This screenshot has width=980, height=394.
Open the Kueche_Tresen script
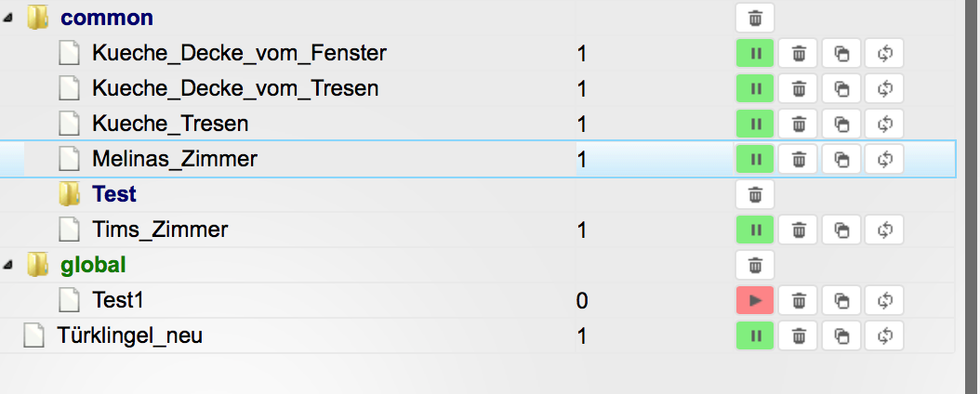pos(170,124)
